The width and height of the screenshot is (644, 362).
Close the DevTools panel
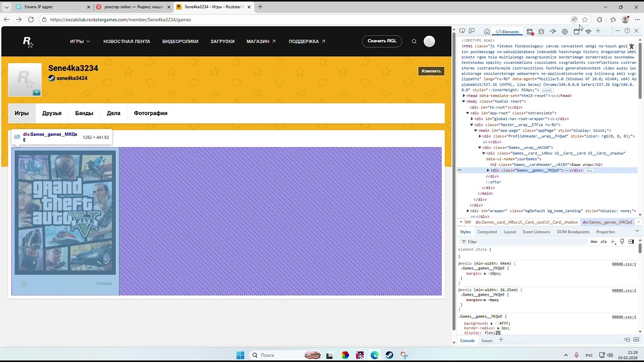pyautogui.click(x=636, y=31)
